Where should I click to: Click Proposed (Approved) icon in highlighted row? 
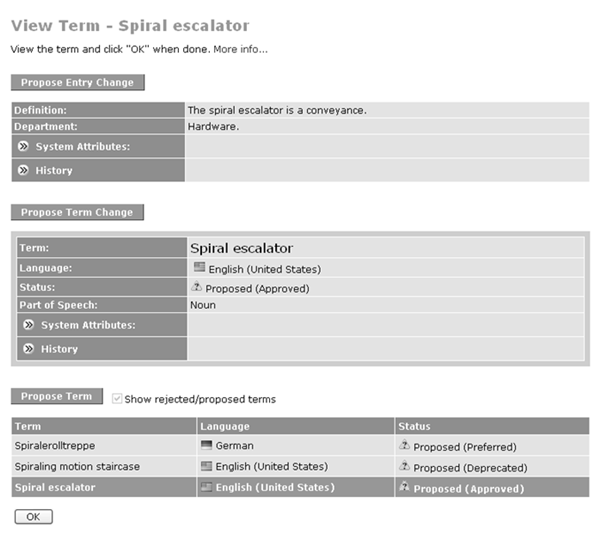tap(404, 487)
